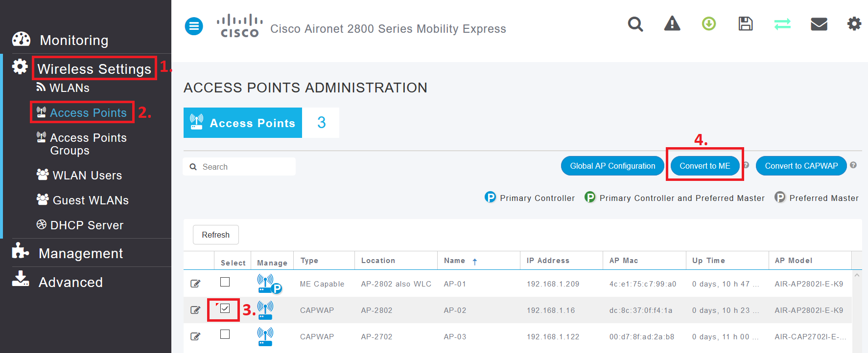Screen dimensions: 868x353
Task: Click the hamburger menu toggle icon
Action: pyautogui.click(x=194, y=26)
